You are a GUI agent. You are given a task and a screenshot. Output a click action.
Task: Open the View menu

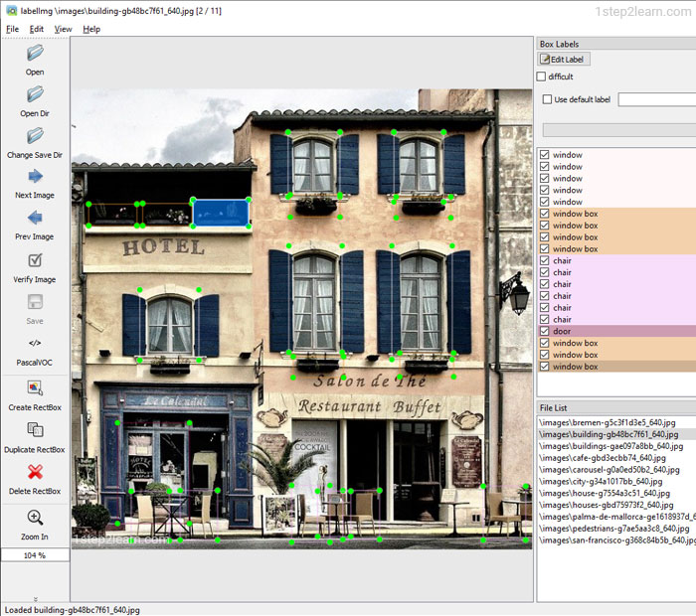tap(63, 29)
